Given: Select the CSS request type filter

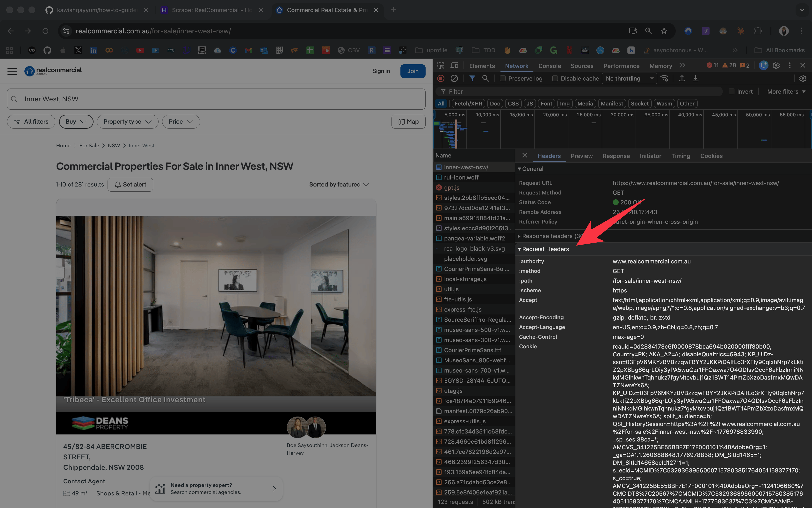Looking at the screenshot, I should click(x=513, y=104).
